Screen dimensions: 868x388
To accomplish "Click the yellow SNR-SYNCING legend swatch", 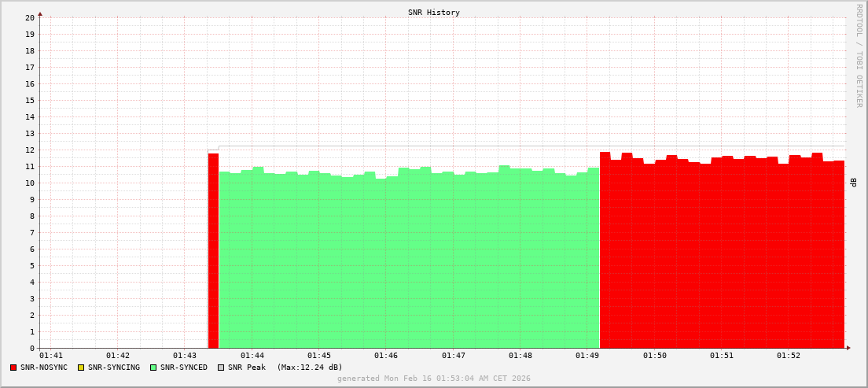I will [80, 368].
